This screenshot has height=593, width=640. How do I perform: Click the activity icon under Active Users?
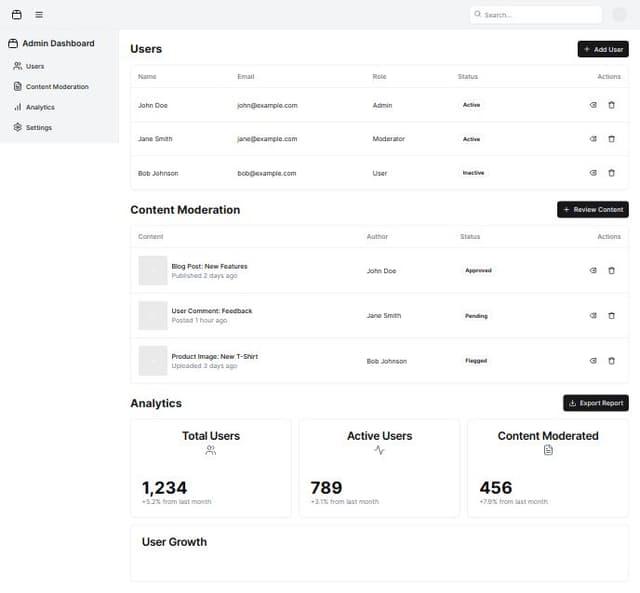click(x=379, y=450)
